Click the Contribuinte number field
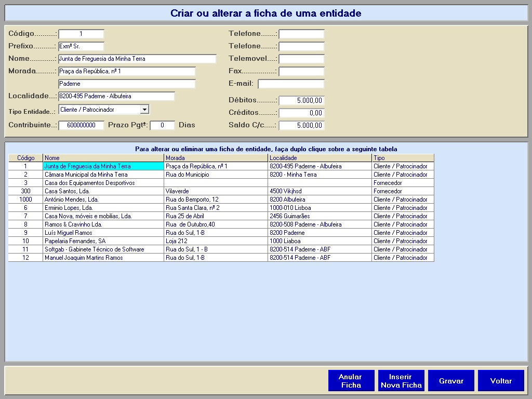This screenshot has height=399, width=532. [x=81, y=125]
